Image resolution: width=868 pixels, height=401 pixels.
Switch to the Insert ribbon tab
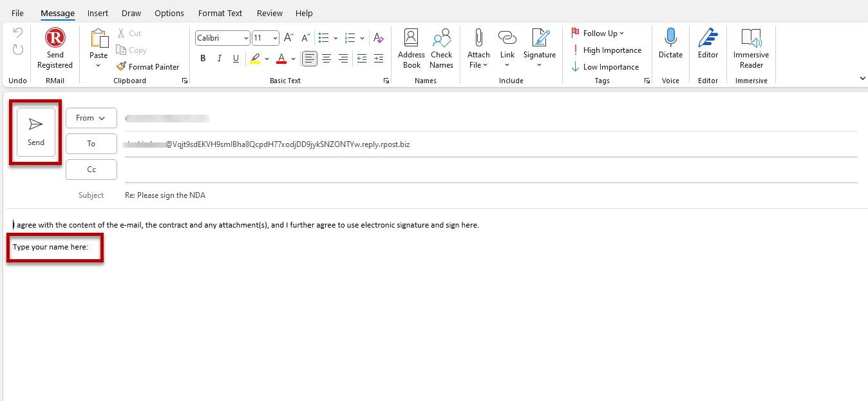pos(98,13)
